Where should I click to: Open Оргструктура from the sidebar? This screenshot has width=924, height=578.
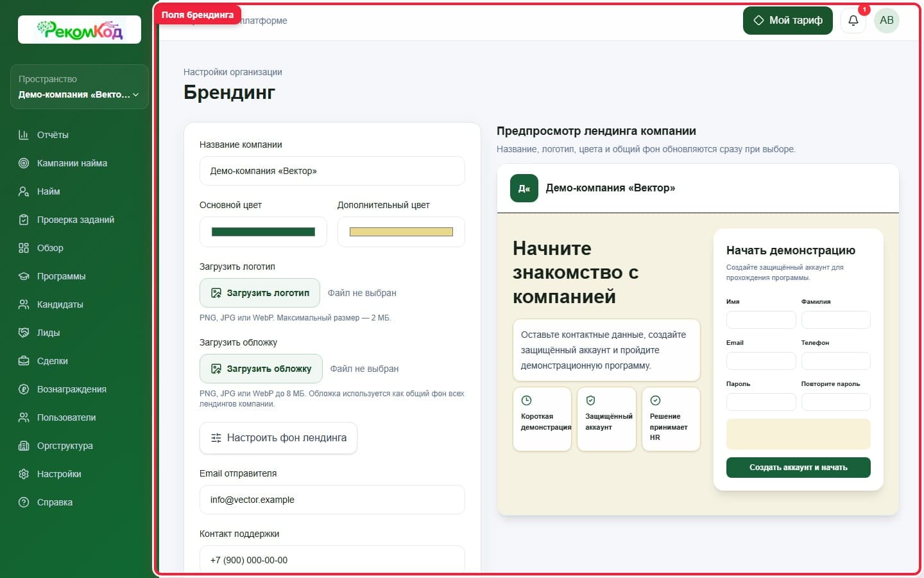point(80,446)
